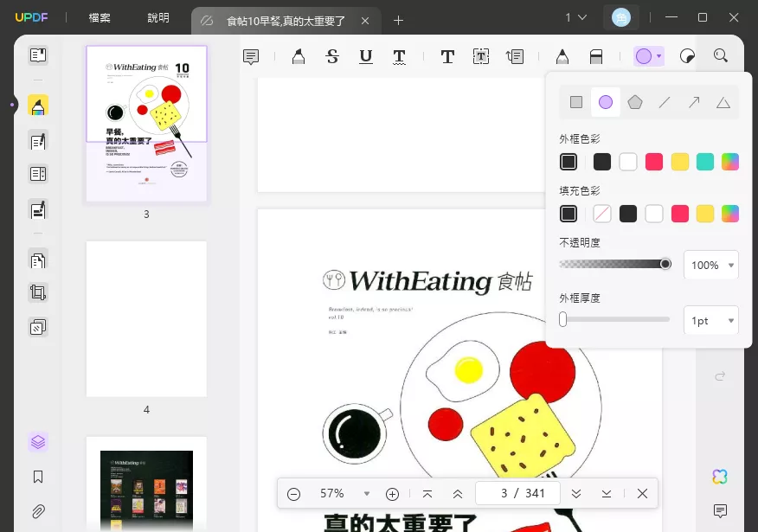The image size is (758, 532).
Task: Choose the rectangle shape
Action: (x=576, y=102)
